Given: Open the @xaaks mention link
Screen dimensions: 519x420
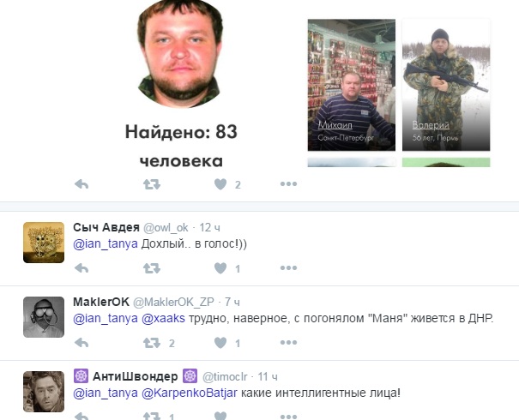Looking at the screenshot, I should pos(163,318).
